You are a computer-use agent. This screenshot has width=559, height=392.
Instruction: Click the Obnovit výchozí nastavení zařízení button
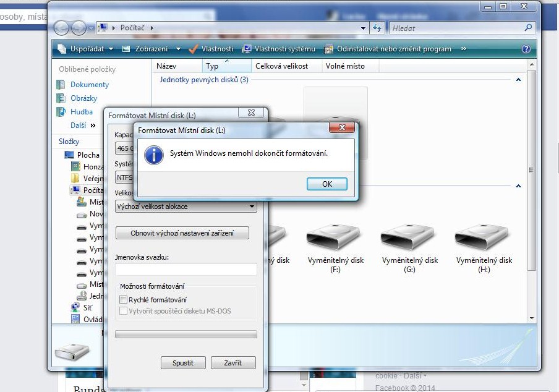[x=181, y=233]
